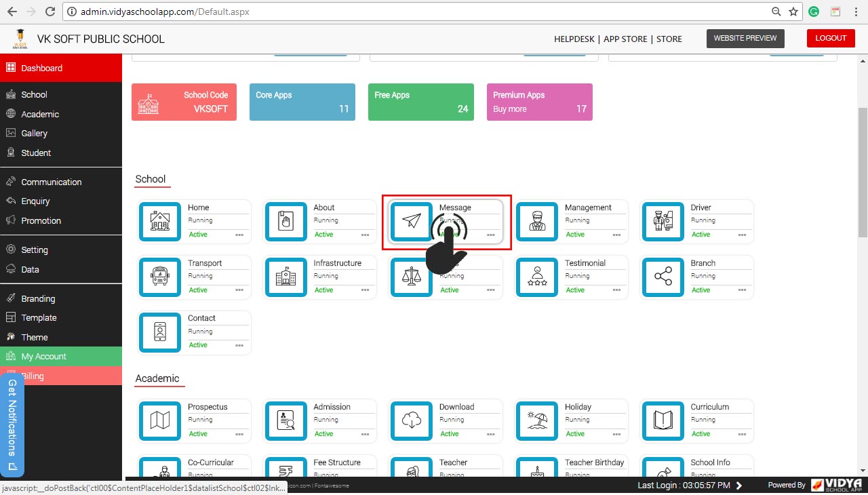The width and height of the screenshot is (868, 495).
Task: Open the Transport bus icon
Action: point(160,277)
